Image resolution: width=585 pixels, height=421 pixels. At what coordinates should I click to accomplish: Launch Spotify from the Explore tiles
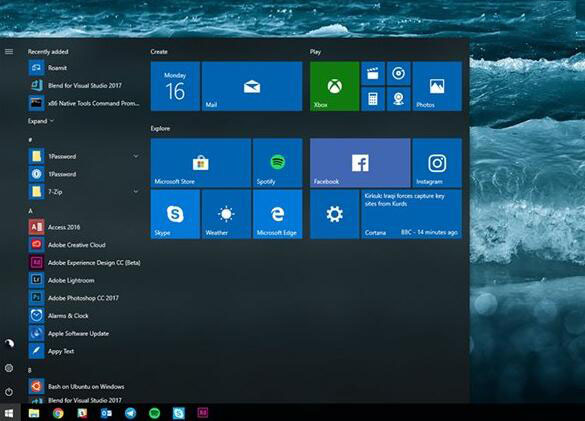point(278,163)
